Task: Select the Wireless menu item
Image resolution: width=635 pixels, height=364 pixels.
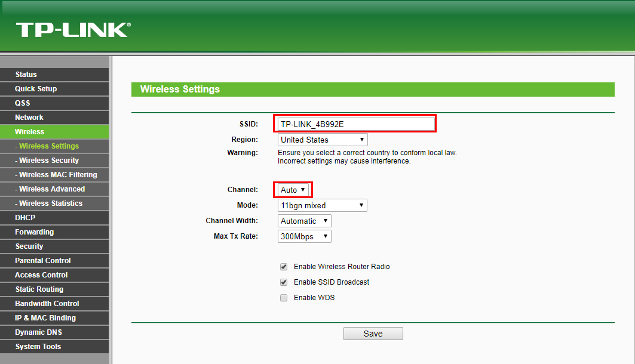Action: click(54, 132)
